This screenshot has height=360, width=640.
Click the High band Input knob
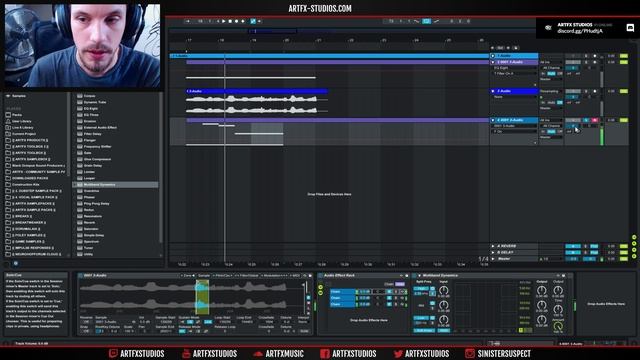pyautogui.click(x=443, y=290)
